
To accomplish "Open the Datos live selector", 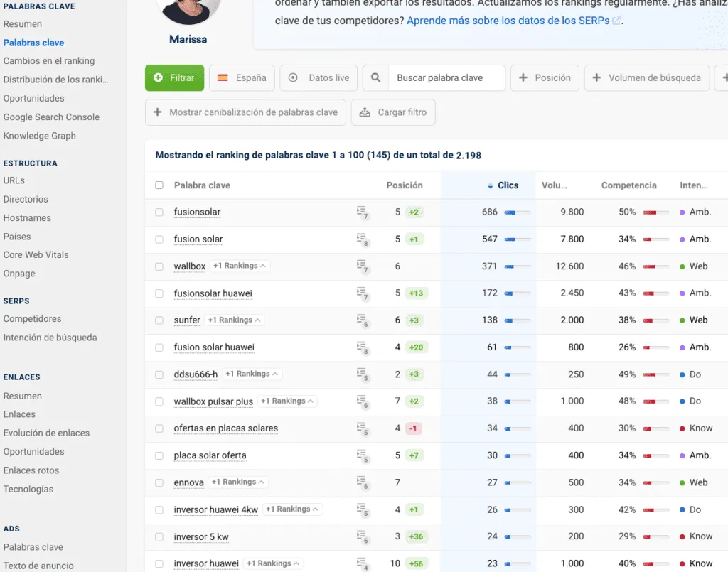I will coord(318,78).
